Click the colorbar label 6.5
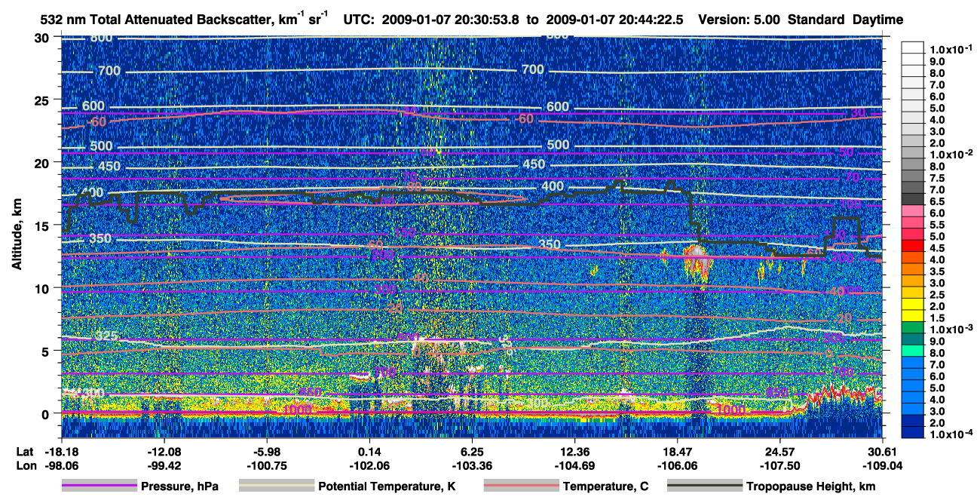 tap(937, 201)
